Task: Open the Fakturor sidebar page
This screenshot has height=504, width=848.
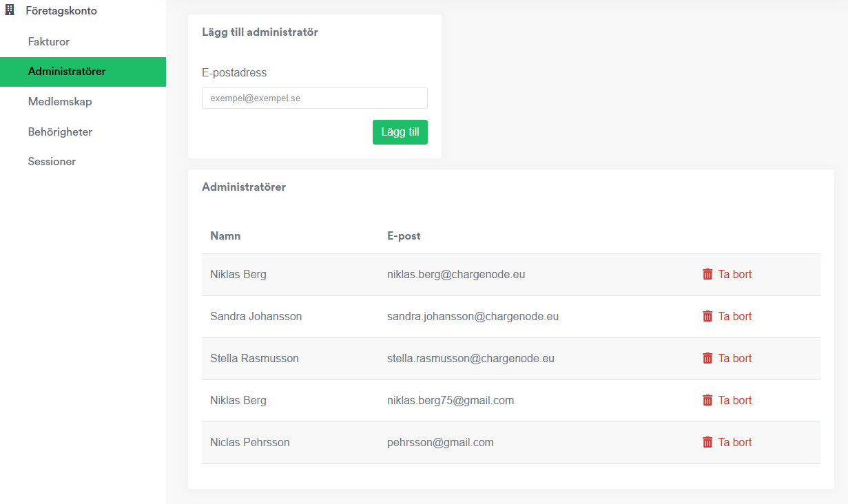Action: [49, 42]
